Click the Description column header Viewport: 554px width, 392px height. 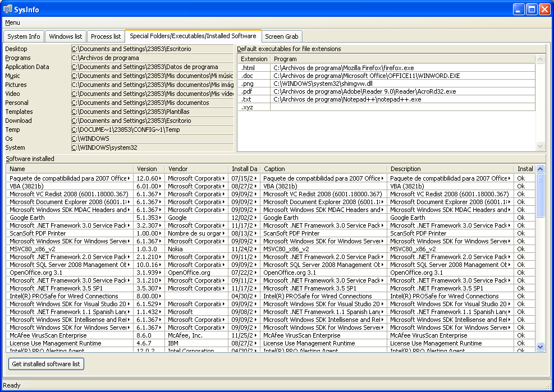pyautogui.click(x=450, y=169)
